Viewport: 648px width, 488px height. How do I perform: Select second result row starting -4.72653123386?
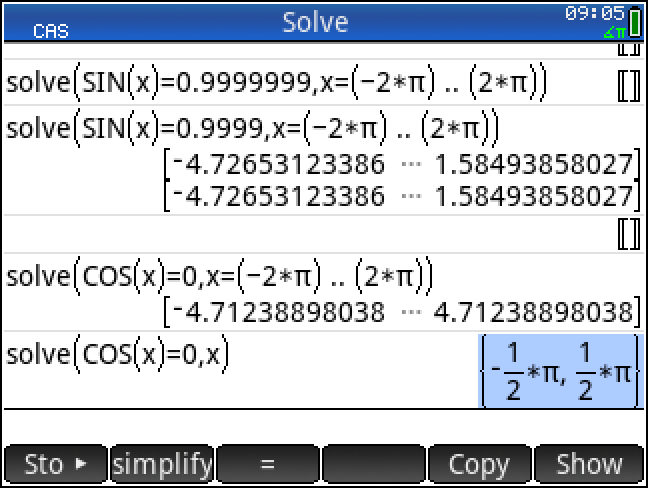[398, 194]
